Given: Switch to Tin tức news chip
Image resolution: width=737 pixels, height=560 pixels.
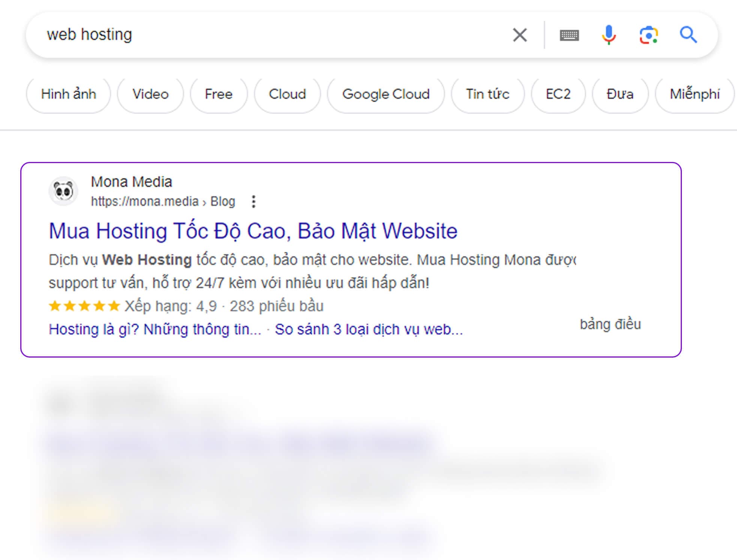Looking at the screenshot, I should coord(487,94).
